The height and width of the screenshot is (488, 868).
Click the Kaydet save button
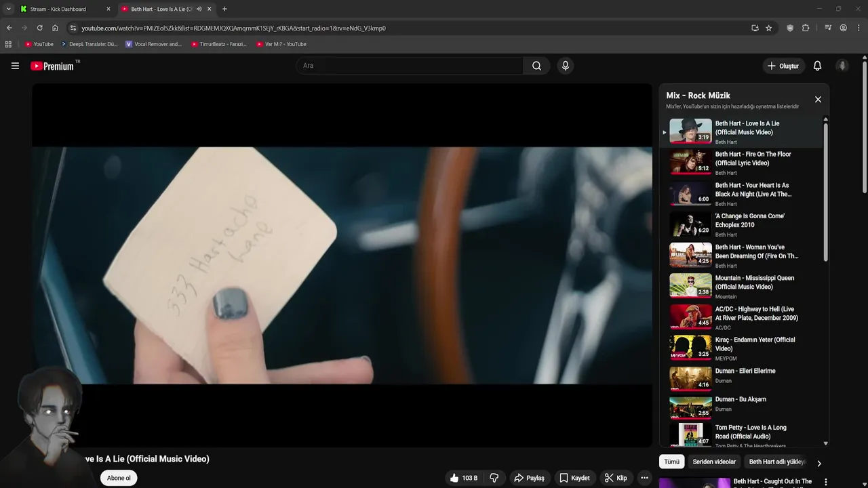pos(574,478)
